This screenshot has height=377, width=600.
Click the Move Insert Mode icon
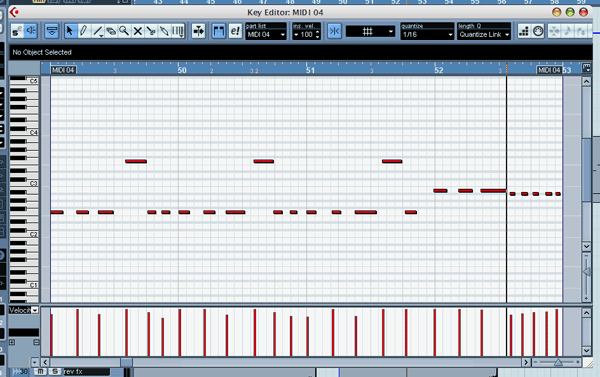(554, 31)
